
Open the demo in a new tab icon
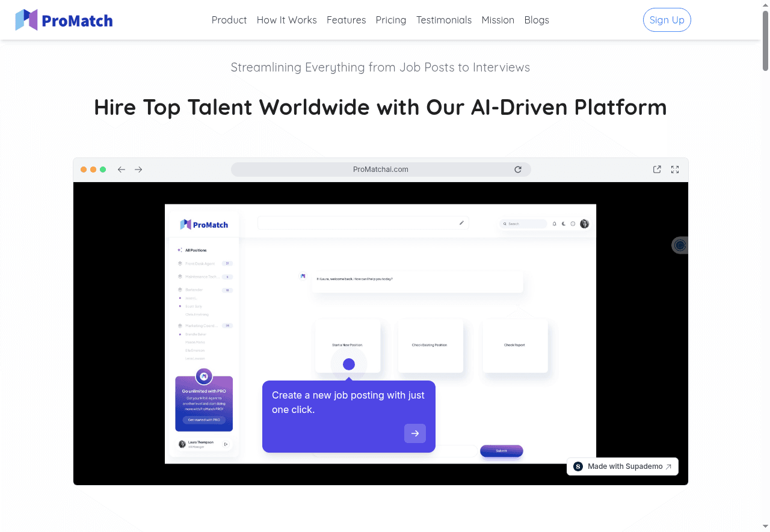pyautogui.click(x=657, y=170)
